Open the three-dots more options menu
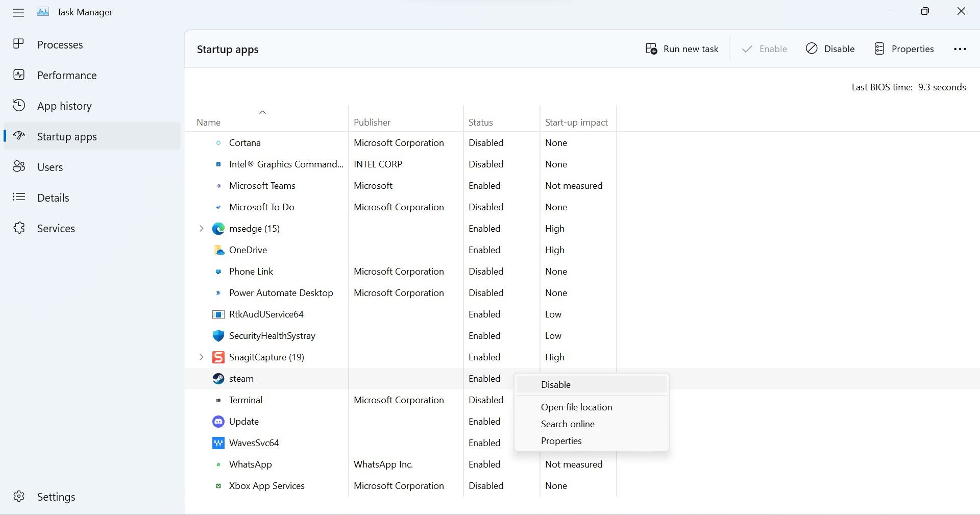980x515 pixels. 960,49
